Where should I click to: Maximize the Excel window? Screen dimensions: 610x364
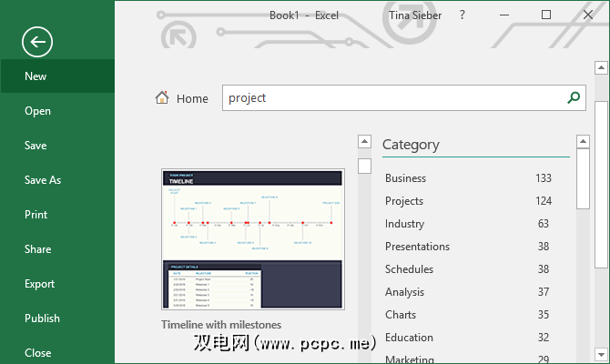pyautogui.click(x=546, y=15)
